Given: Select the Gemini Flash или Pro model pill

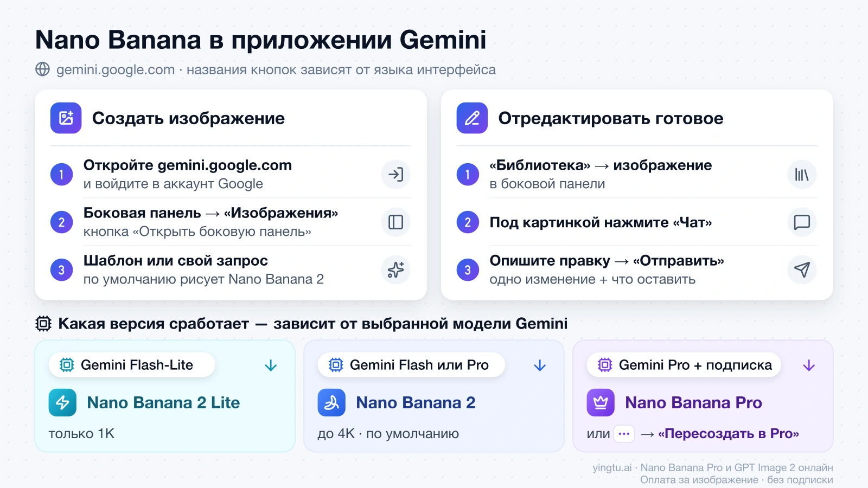Looking at the screenshot, I should 411,365.
